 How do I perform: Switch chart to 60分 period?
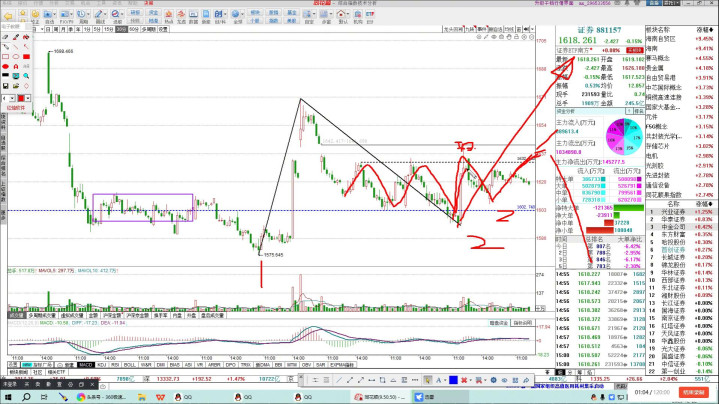[x=133, y=29]
